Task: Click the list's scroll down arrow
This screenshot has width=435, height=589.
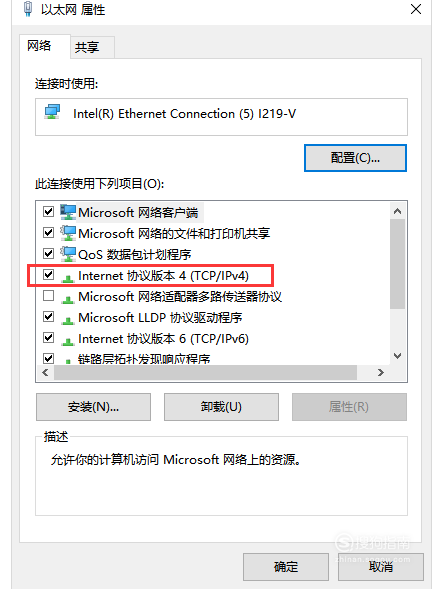Action: (x=397, y=355)
